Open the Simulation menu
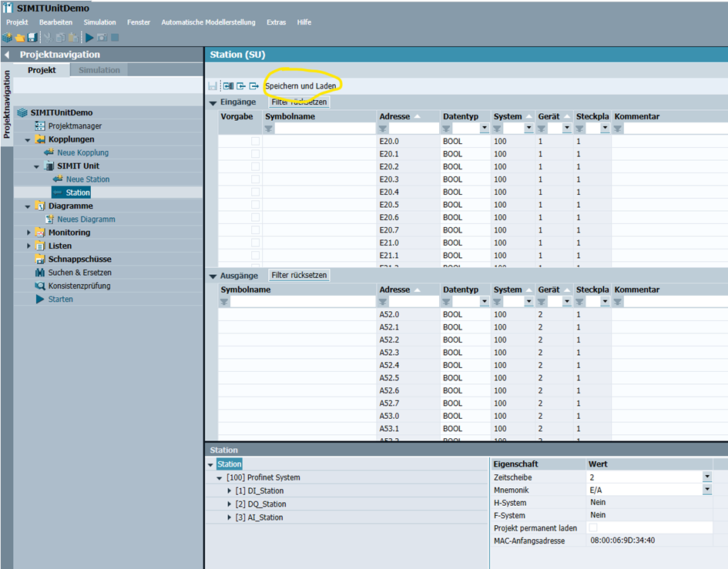728x569 pixels. (99, 22)
